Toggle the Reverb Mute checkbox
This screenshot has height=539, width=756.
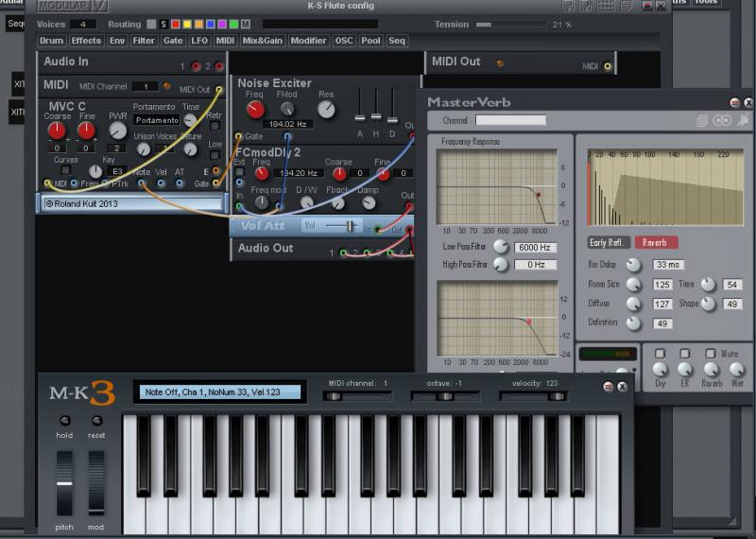coord(711,354)
